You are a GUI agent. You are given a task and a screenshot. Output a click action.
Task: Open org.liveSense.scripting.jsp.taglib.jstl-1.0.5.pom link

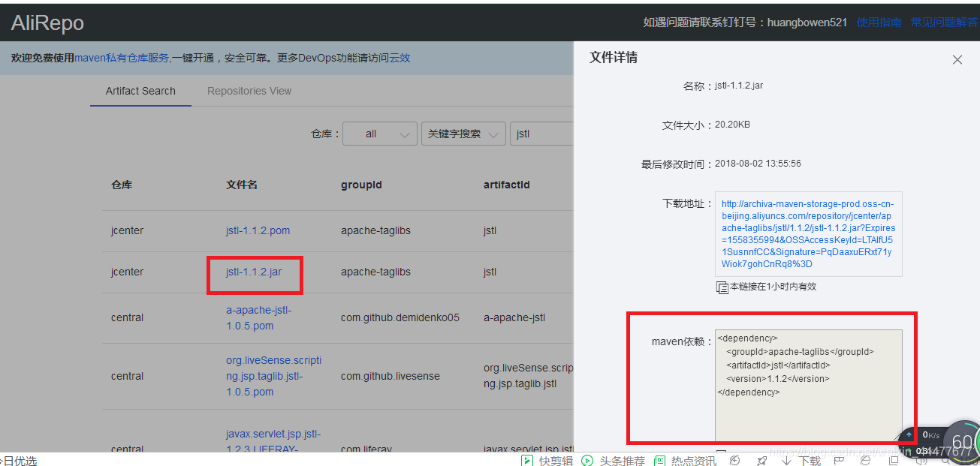[x=273, y=376]
